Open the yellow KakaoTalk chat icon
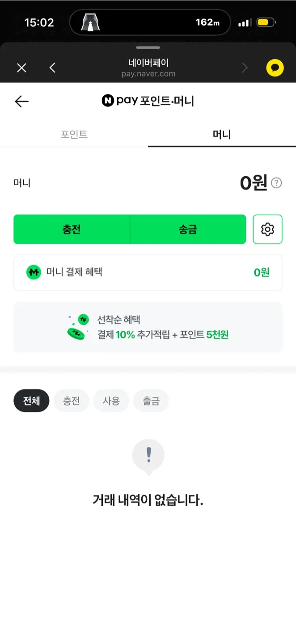Viewport: 296px width, 644px height. pos(275,68)
